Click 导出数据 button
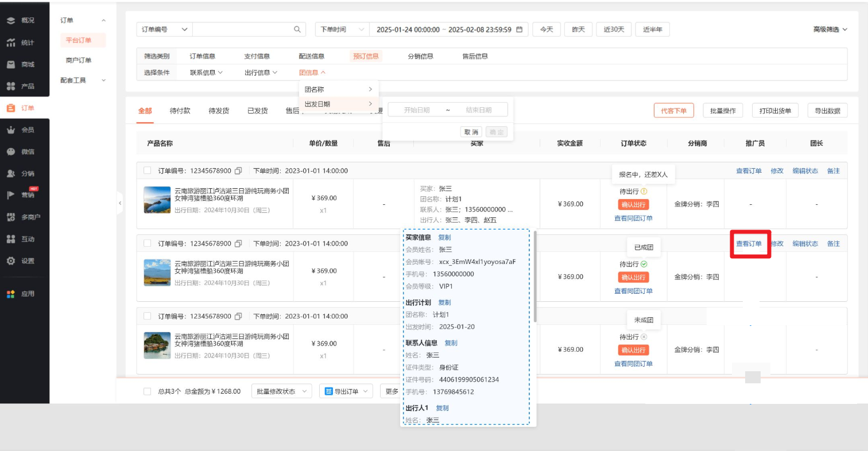The image size is (868, 451). point(828,111)
